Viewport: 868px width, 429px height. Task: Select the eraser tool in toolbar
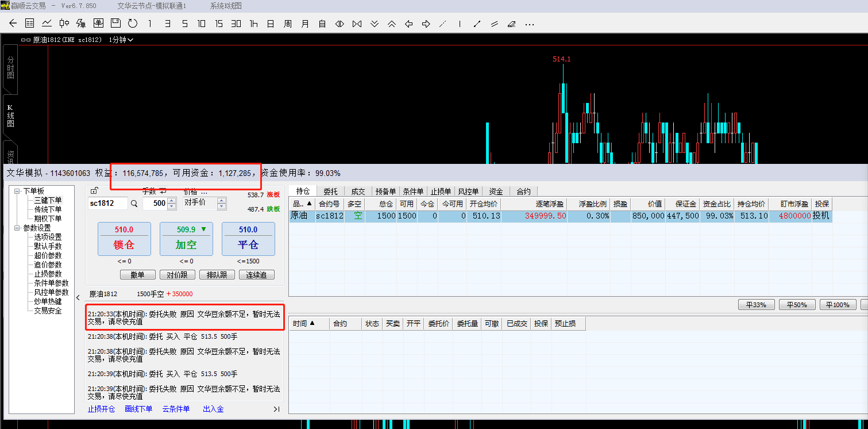[x=512, y=24]
